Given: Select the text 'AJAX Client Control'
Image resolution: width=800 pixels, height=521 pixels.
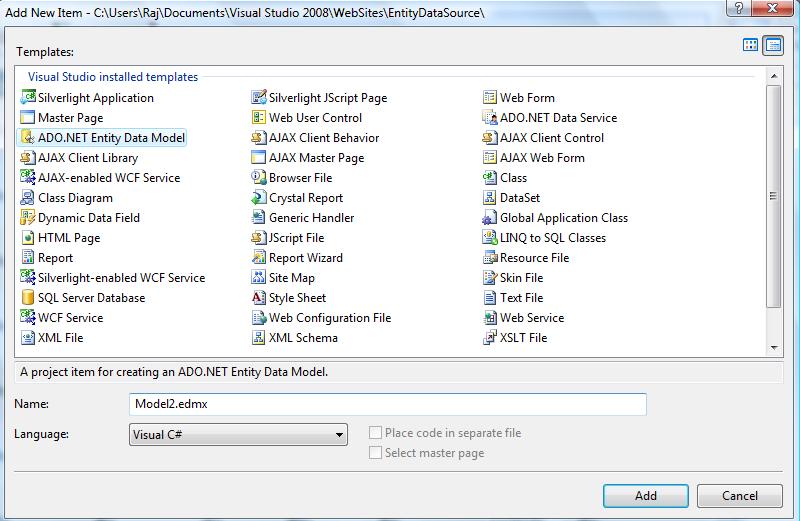Looking at the screenshot, I should 552,138.
